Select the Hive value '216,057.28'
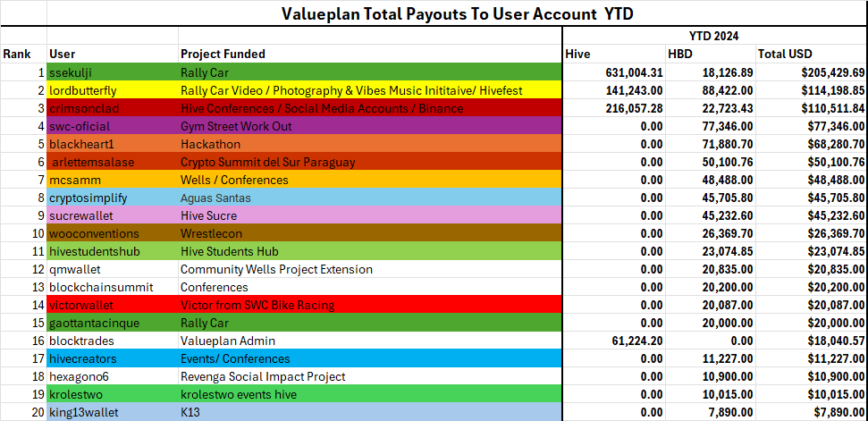 614,108
